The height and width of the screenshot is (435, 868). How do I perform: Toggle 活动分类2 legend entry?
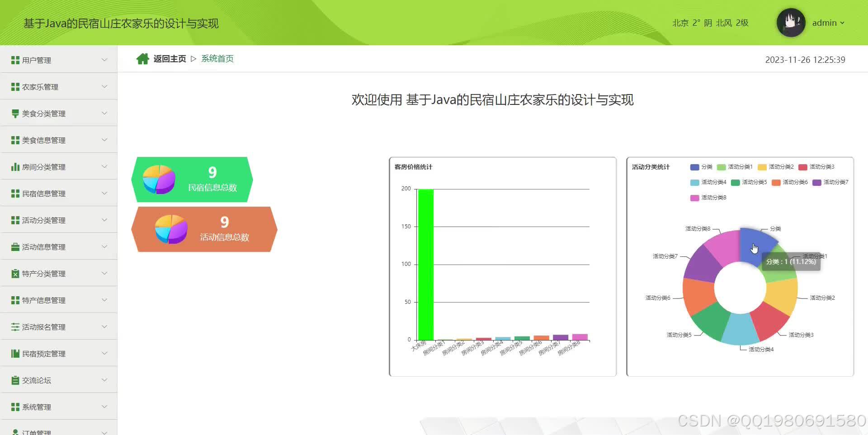pos(775,167)
